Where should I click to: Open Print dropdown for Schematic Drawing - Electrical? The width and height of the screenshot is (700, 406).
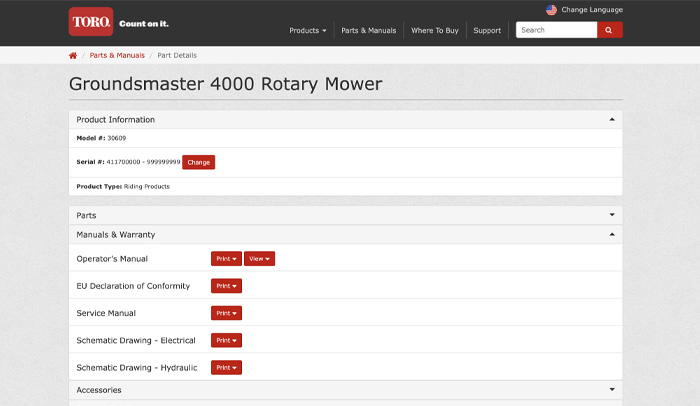pos(226,340)
